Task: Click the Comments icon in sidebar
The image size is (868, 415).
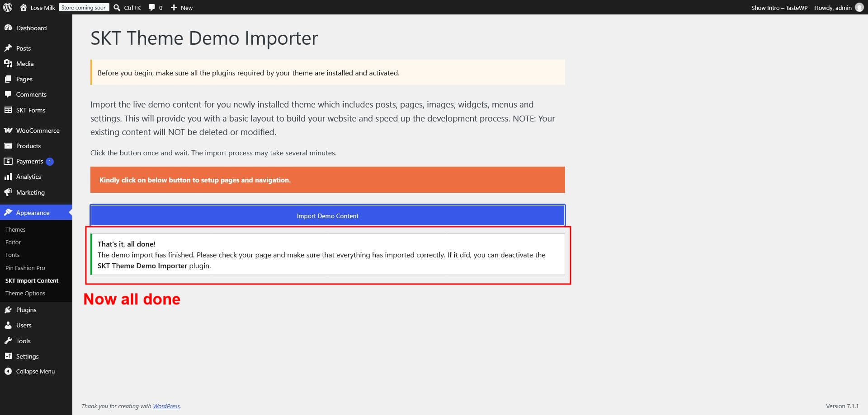Action: tap(8, 94)
